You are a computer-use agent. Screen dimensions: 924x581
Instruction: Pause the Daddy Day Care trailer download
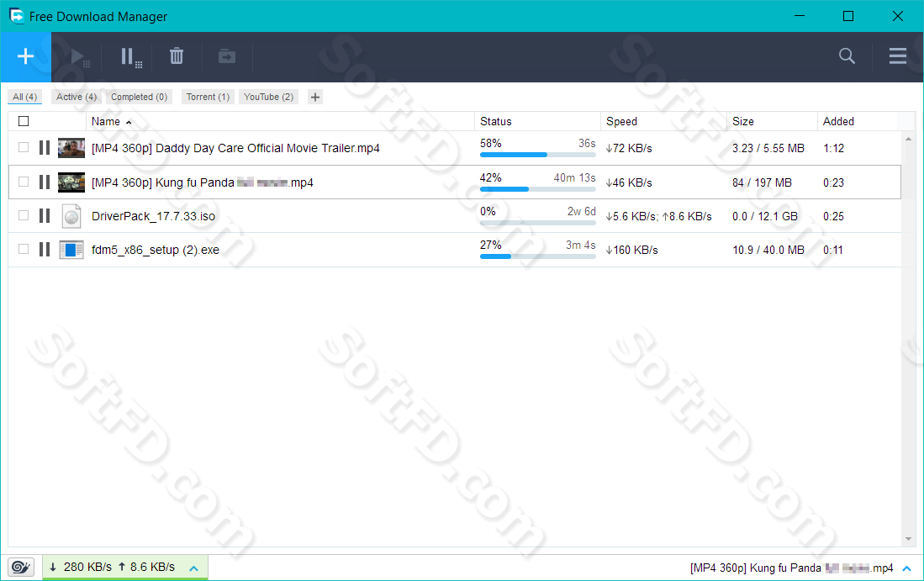click(x=45, y=148)
